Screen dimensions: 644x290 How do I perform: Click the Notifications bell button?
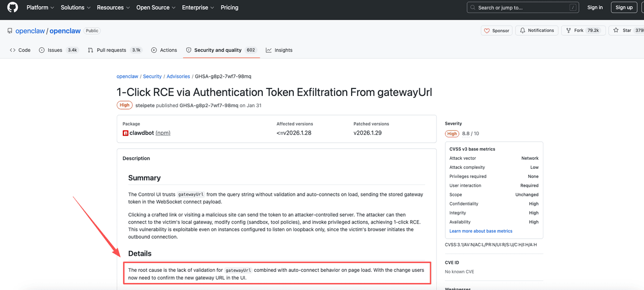point(537,31)
